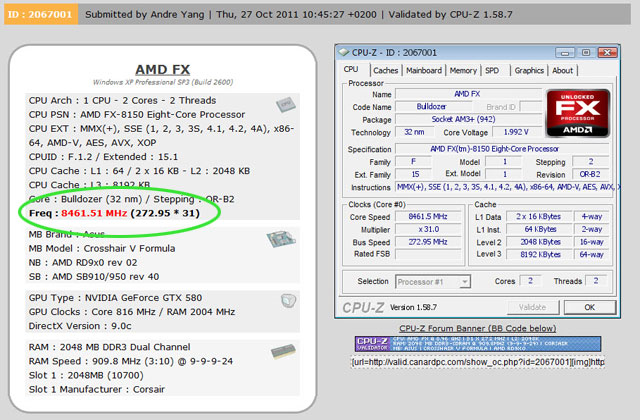Viewport: 640px width, 420px height.
Task: Click the Name field showing AMD FX
Action: point(469,94)
